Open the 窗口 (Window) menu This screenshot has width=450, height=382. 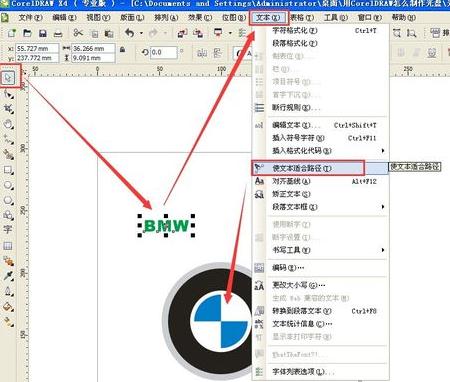pos(369,17)
